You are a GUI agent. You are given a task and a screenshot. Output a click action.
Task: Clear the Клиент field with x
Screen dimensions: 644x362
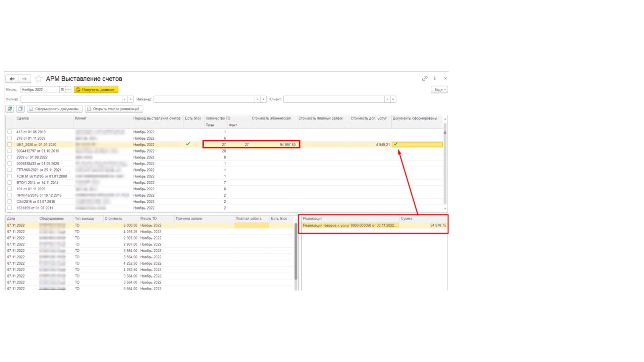[x=393, y=99]
